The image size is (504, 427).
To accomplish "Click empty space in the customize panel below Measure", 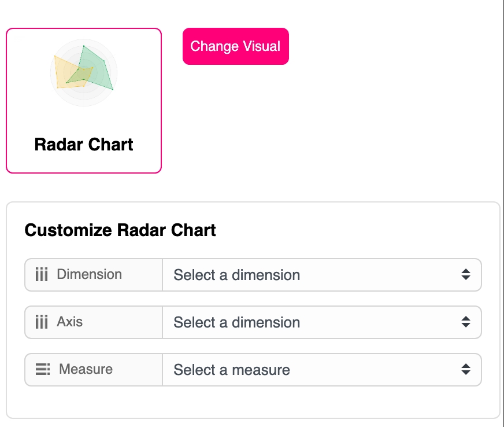I will (253, 402).
